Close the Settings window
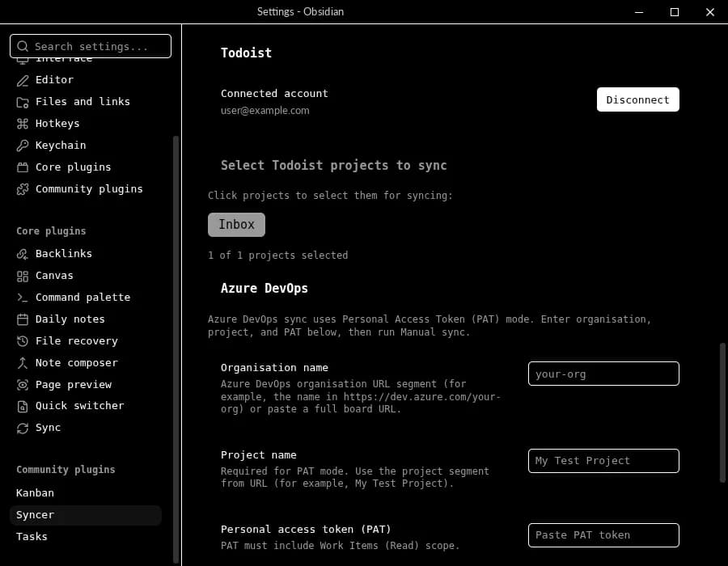The image size is (728, 566). click(710, 12)
